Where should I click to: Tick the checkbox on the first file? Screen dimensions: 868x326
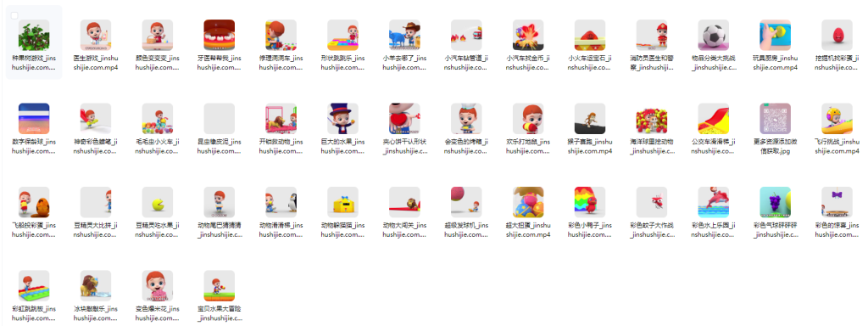14,15
